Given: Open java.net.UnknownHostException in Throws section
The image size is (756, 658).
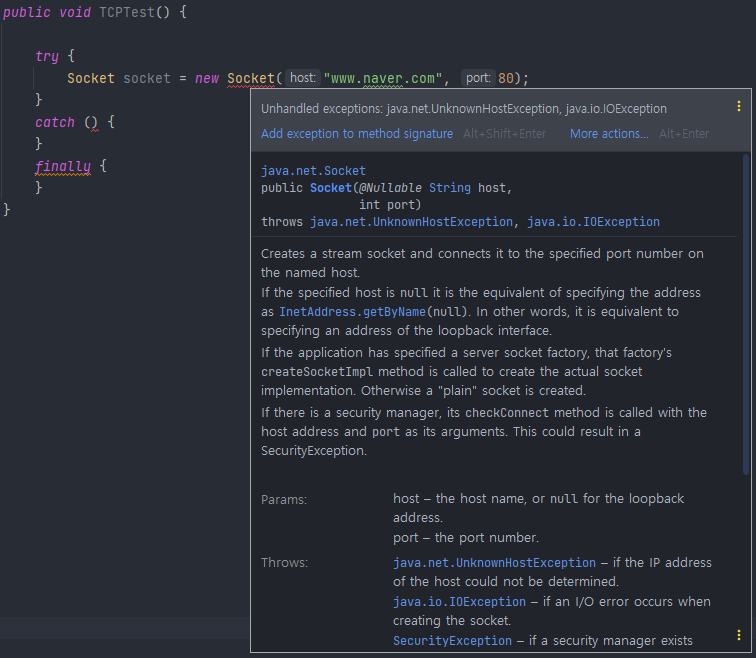Looking at the screenshot, I should (494, 563).
